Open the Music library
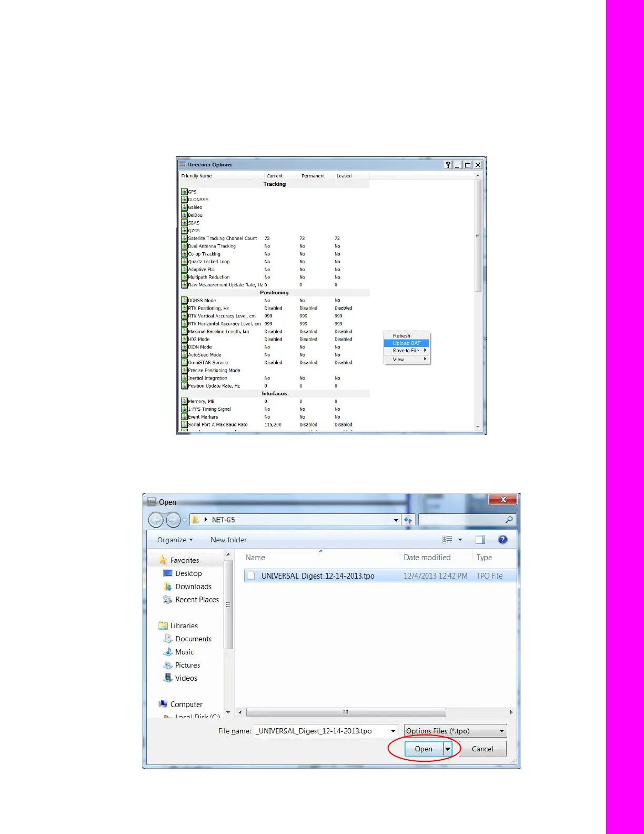The image size is (644, 834). coord(184,652)
